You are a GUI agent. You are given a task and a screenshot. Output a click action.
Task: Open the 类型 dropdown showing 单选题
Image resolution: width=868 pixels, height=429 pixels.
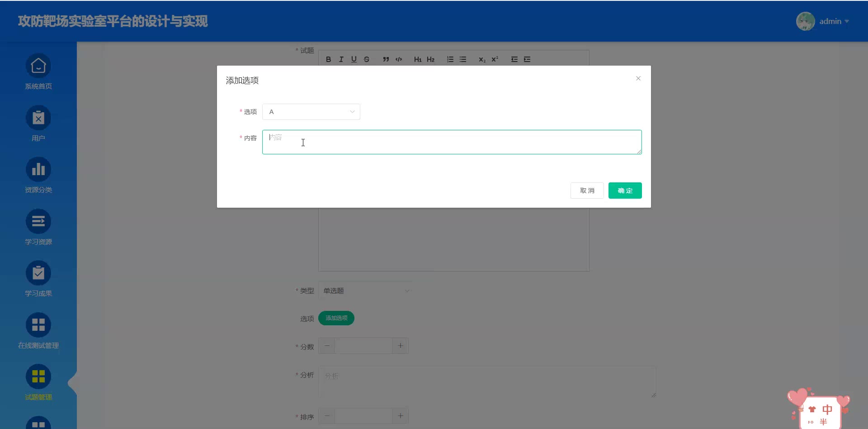click(366, 291)
